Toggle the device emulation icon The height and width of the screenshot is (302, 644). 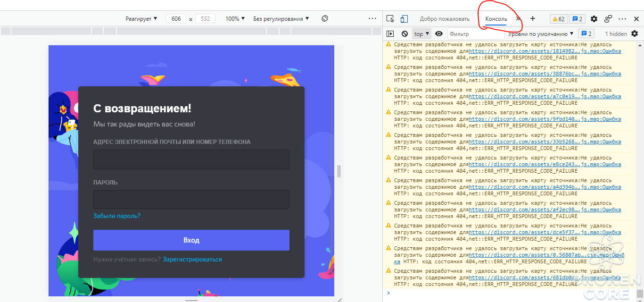tap(404, 19)
